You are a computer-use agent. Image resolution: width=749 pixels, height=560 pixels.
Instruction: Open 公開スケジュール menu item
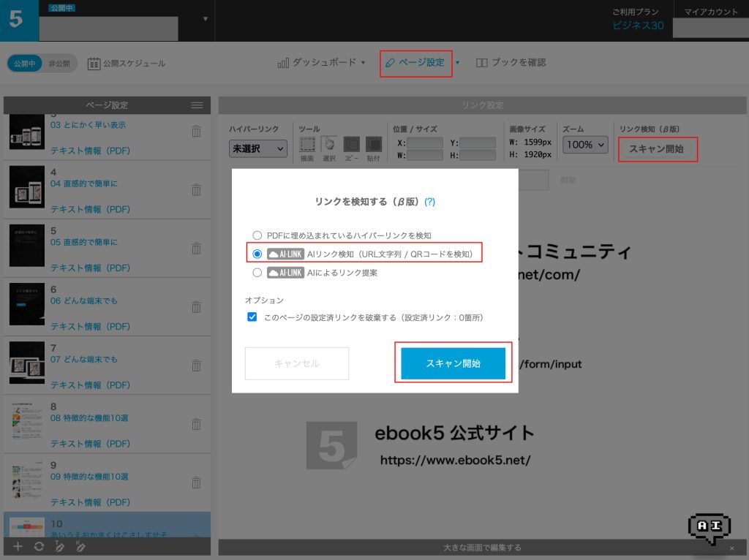(x=127, y=64)
